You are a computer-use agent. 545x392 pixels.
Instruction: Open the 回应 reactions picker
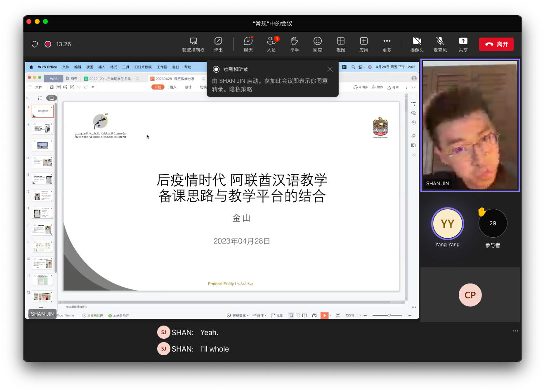click(x=317, y=45)
